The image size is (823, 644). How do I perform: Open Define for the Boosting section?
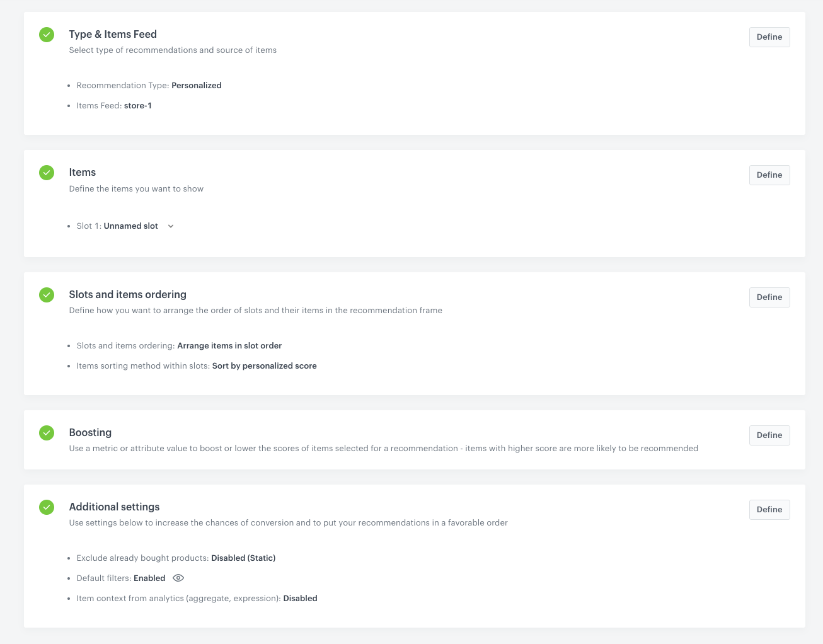click(x=769, y=435)
